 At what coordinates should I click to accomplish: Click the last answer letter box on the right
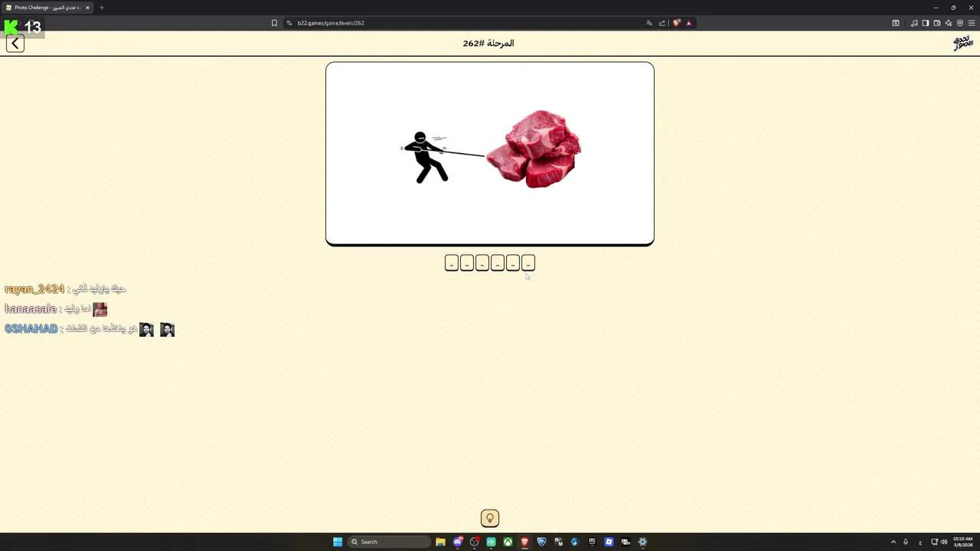[x=528, y=263]
